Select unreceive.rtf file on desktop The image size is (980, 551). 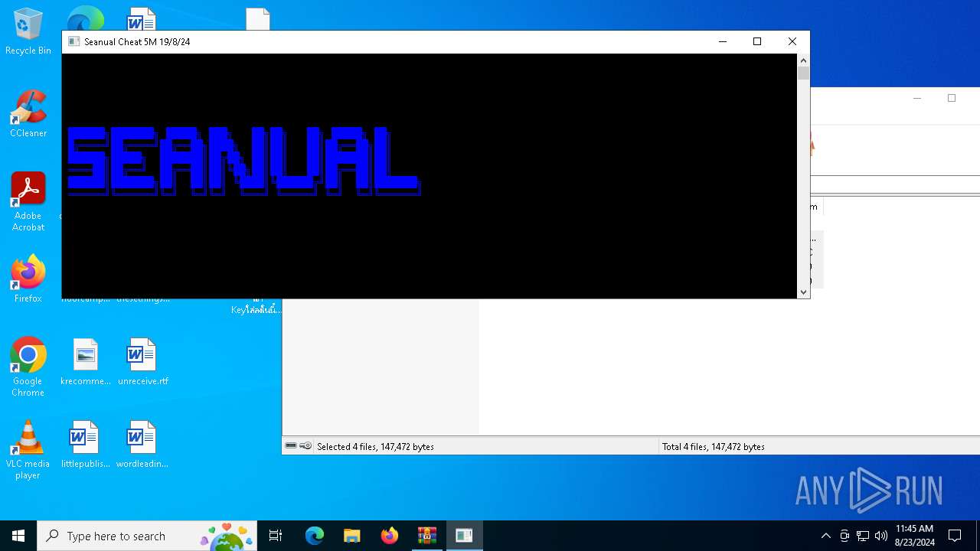pyautogui.click(x=142, y=362)
